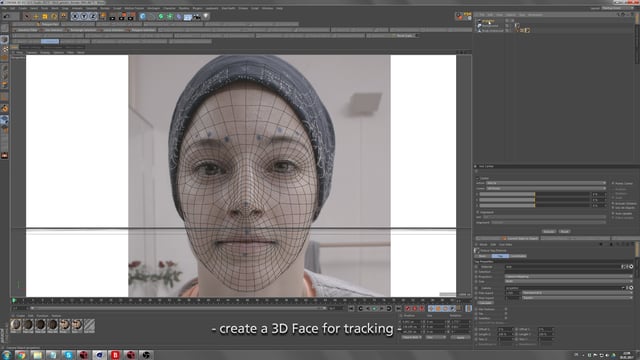Click the red record keyframe button
The width and height of the screenshot is (640, 360).
click(x=407, y=309)
